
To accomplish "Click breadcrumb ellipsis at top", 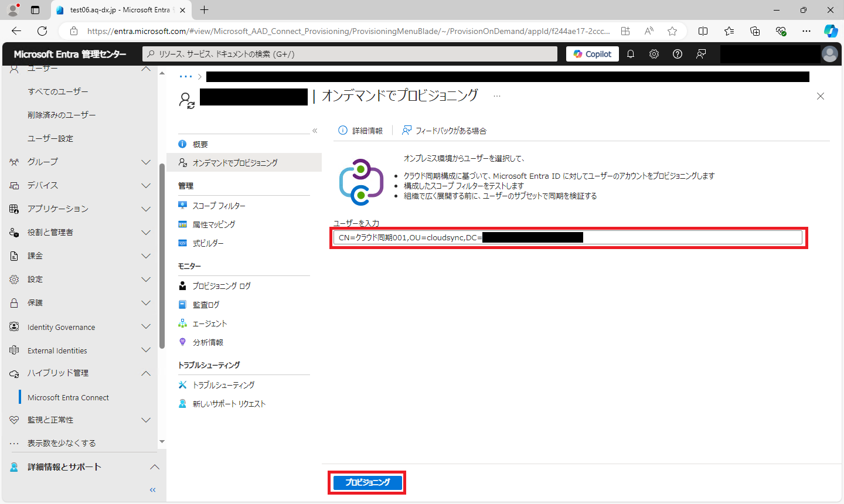I will click(x=186, y=77).
